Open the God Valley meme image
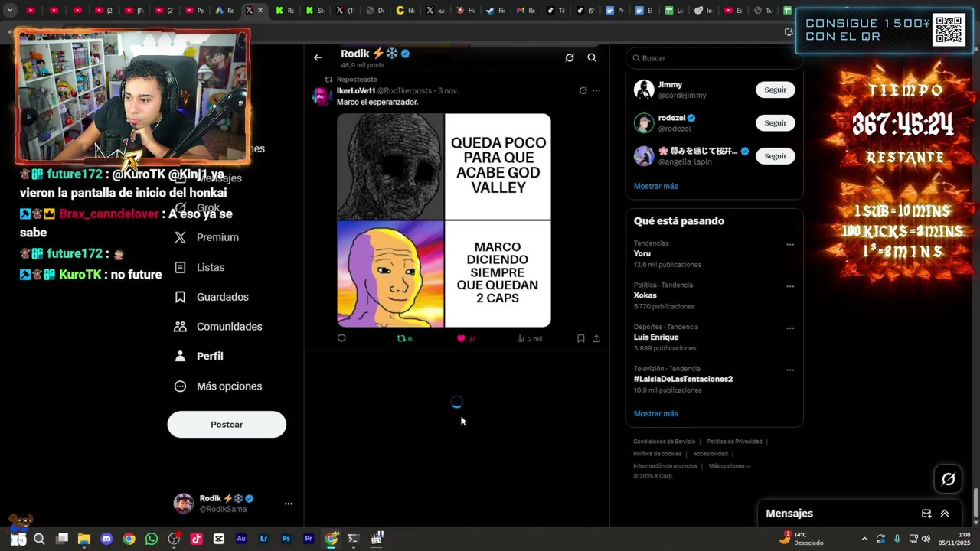Image resolution: width=980 pixels, height=551 pixels. pos(444,220)
